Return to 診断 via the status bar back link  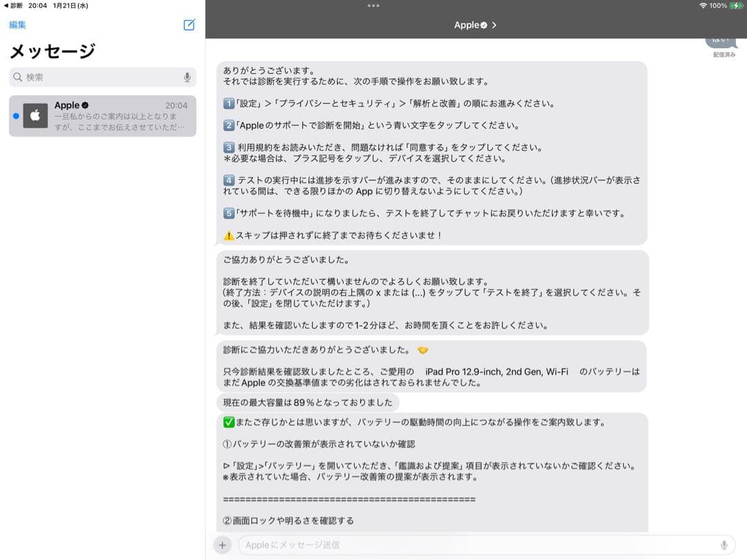click(x=17, y=5)
